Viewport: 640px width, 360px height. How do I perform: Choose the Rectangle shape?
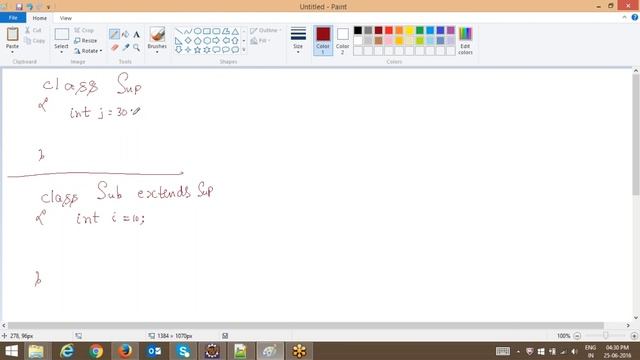[207, 31]
